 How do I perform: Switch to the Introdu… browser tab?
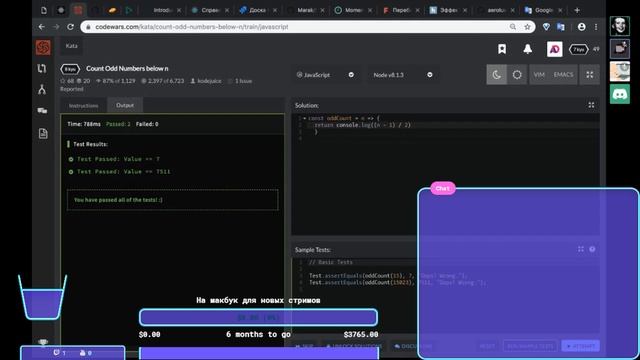click(162, 10)
